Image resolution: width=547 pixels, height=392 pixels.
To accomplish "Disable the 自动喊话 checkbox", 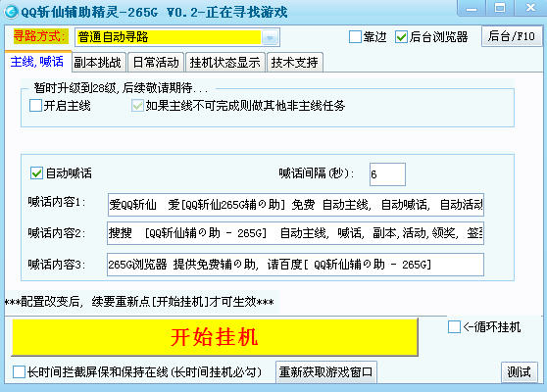I will pyautogui.click(x=36, y=173).
